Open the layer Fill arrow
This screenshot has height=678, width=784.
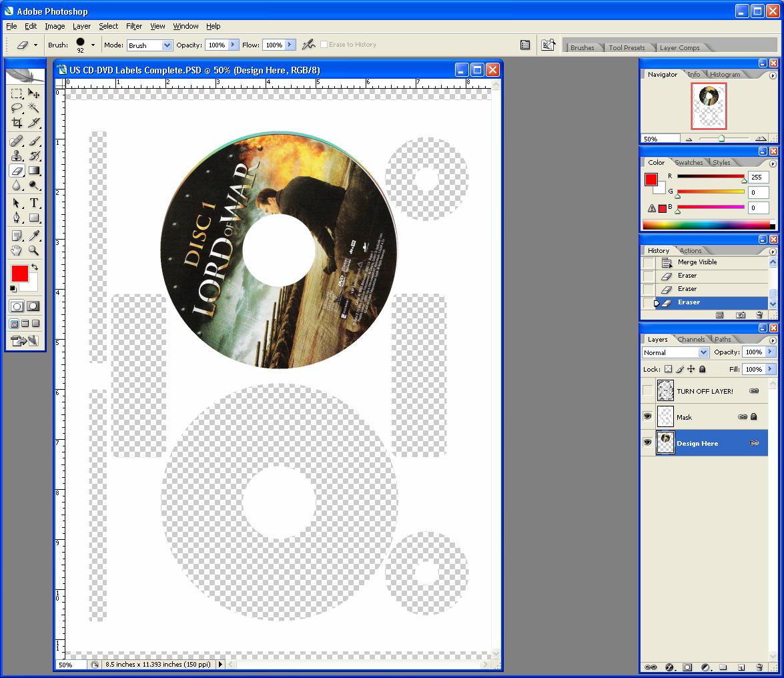click(770, 369)
